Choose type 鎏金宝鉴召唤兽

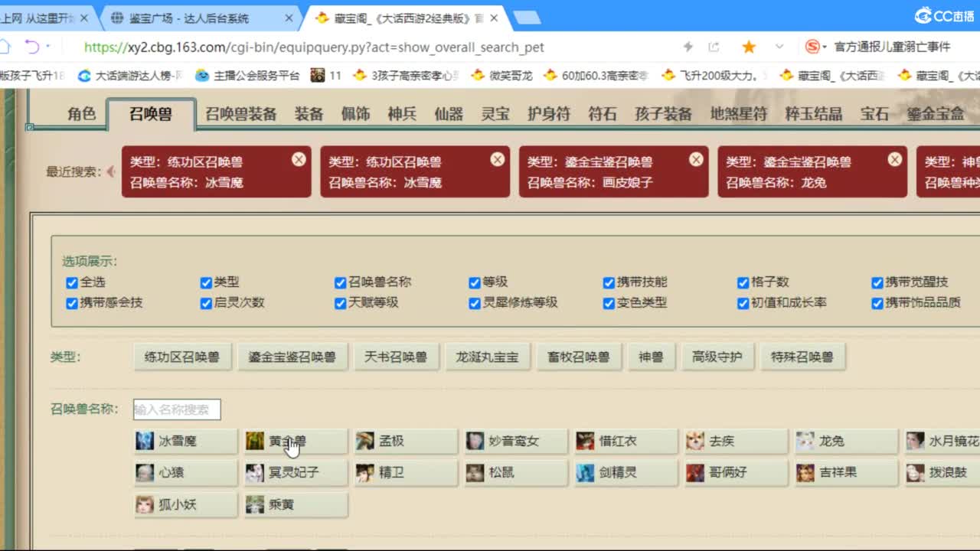click(x=292, y=357)
